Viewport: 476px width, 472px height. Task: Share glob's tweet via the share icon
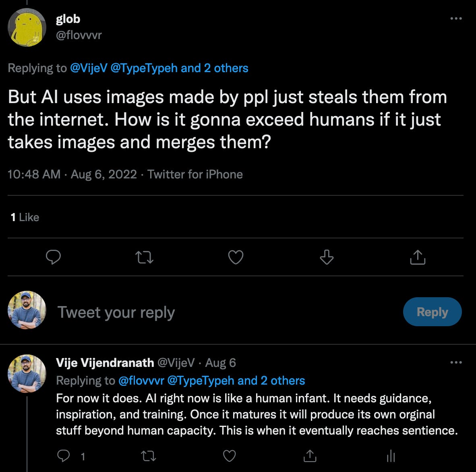418,257
